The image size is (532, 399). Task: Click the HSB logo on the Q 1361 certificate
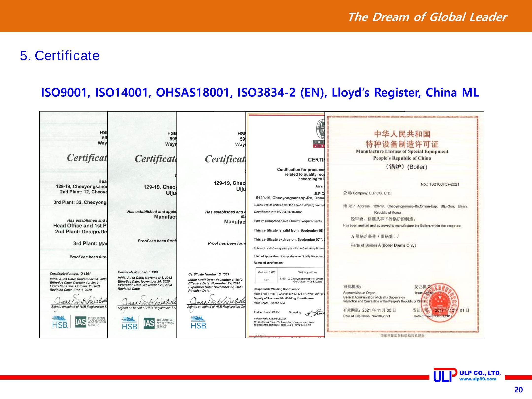[x=60, y=322]
